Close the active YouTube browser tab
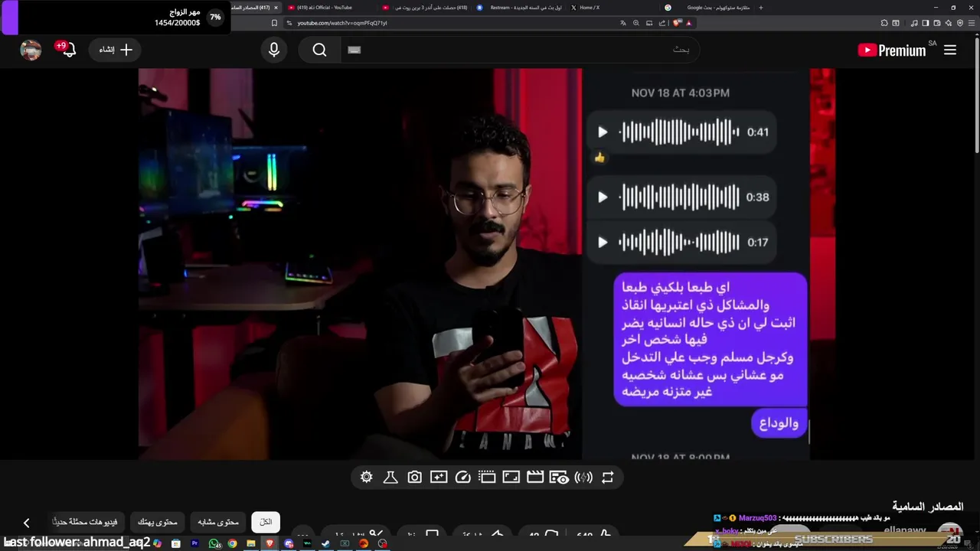The image size is (980, 551). click(276, 8)
